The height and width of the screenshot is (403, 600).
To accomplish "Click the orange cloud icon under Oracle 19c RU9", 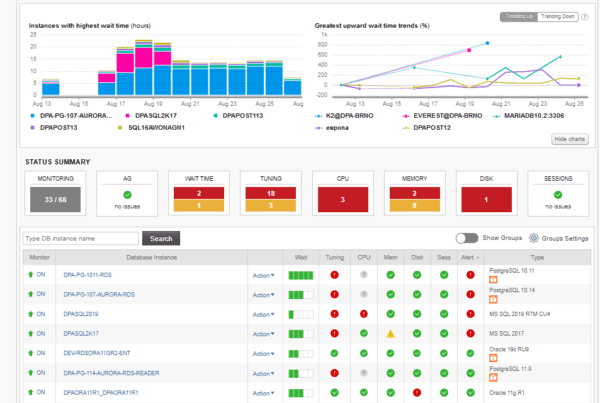I will click(493, 358).
